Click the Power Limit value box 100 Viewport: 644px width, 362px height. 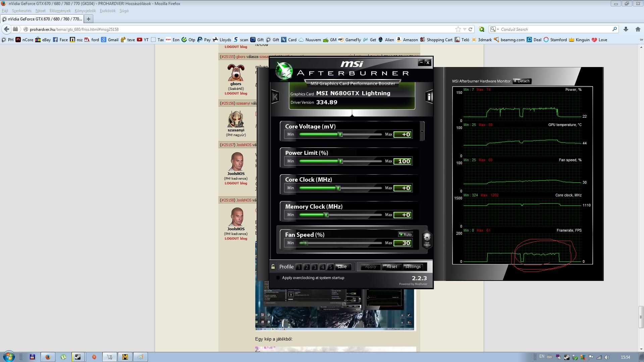coord(403,161)
